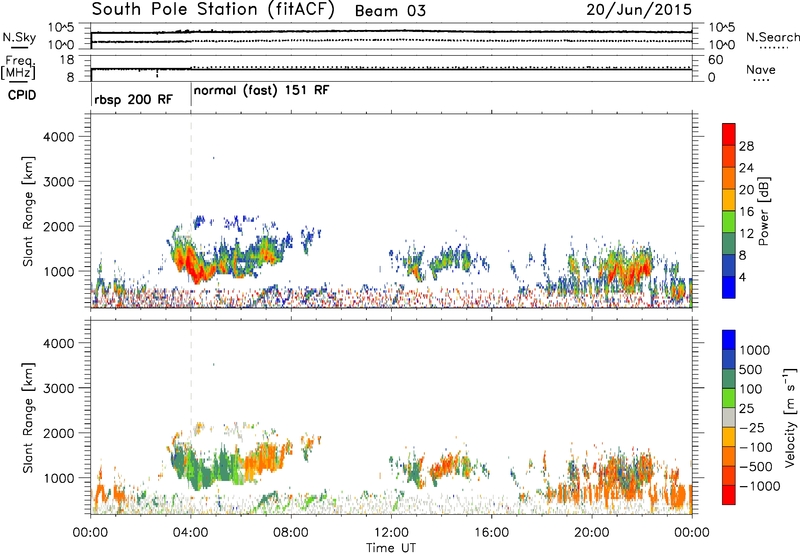Viewport: 800px width, 554px height.
Task: Click the "N.Sky" legend label
Action: pyautogui.click(x=19, y=37)
